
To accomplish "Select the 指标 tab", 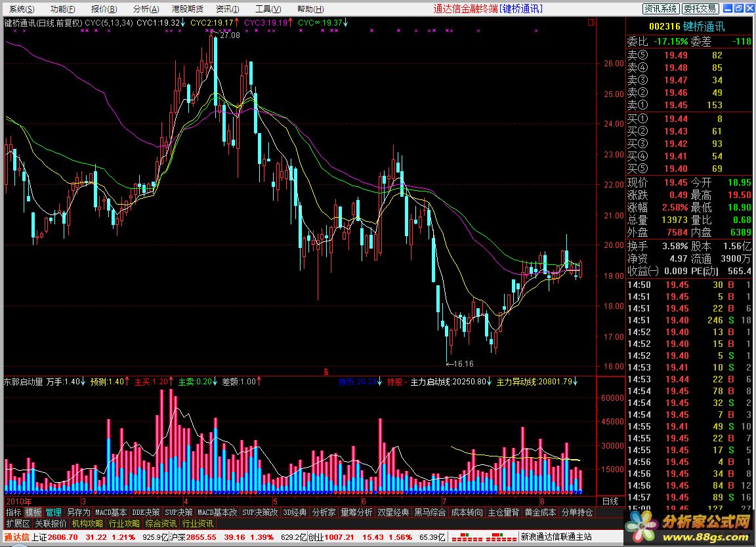I will (14, 512).
